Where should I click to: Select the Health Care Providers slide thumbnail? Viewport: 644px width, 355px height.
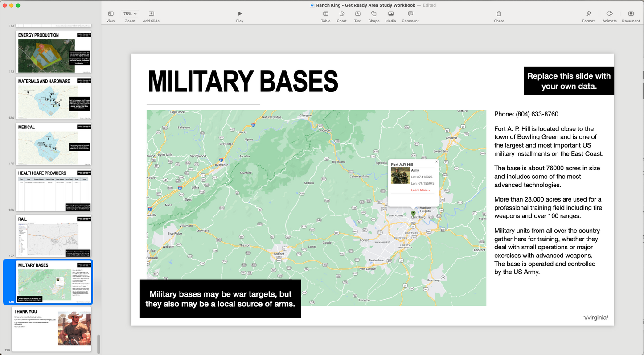[x=53, y=190]
